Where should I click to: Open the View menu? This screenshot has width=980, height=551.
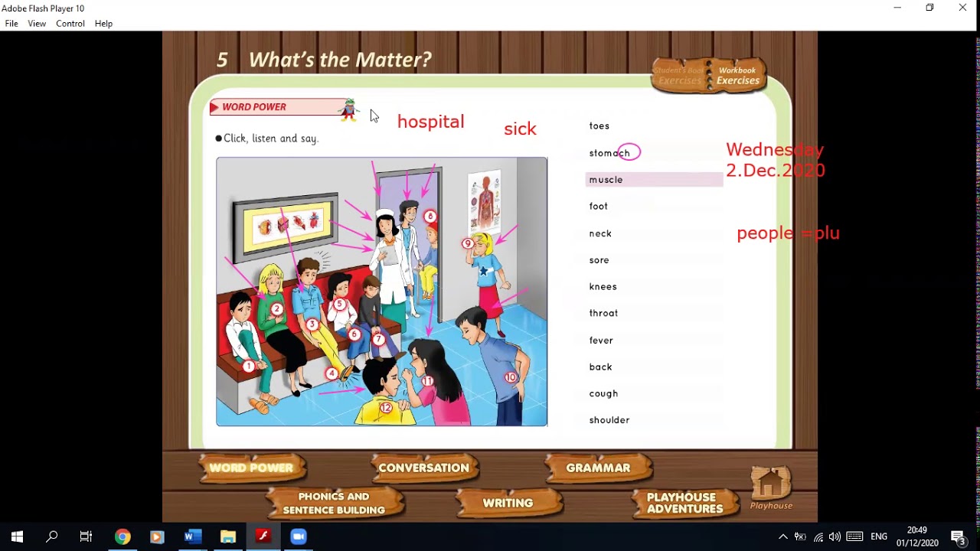(x=37, y=24)
